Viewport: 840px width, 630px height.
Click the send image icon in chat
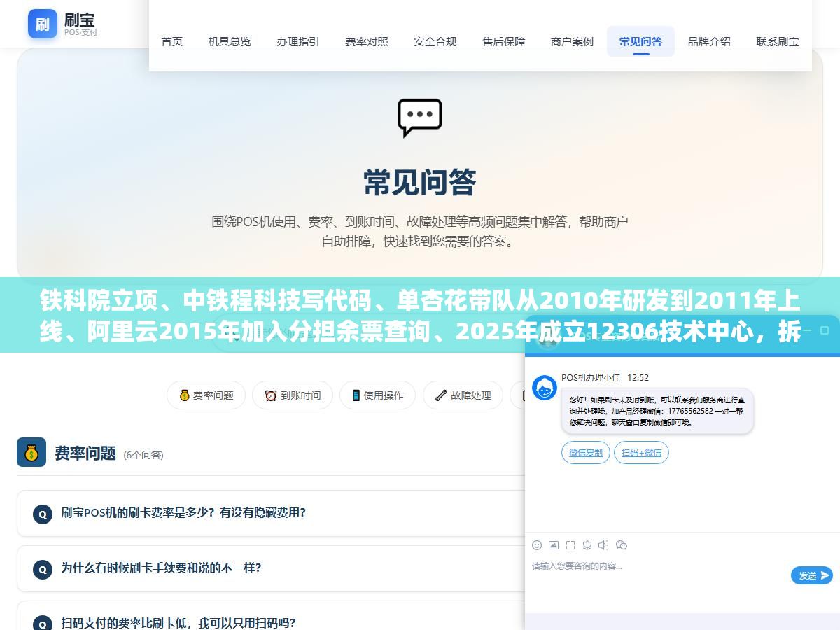tap(554, 545)
